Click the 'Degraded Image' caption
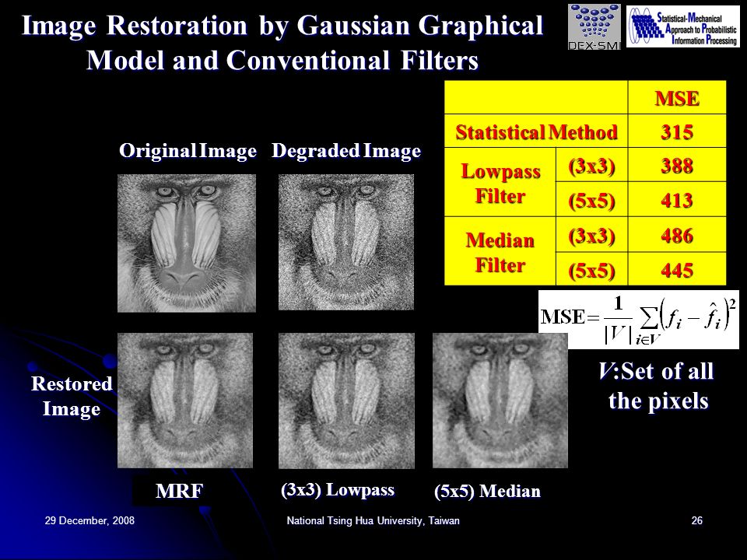Viewport: 747px width, 560px height. click(346, 150)
